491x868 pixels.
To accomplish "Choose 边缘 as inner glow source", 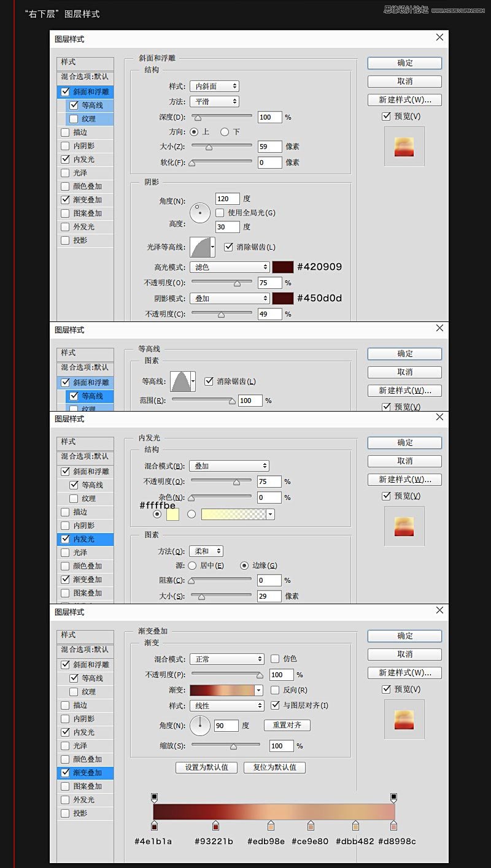I will (x=244, y=566).
